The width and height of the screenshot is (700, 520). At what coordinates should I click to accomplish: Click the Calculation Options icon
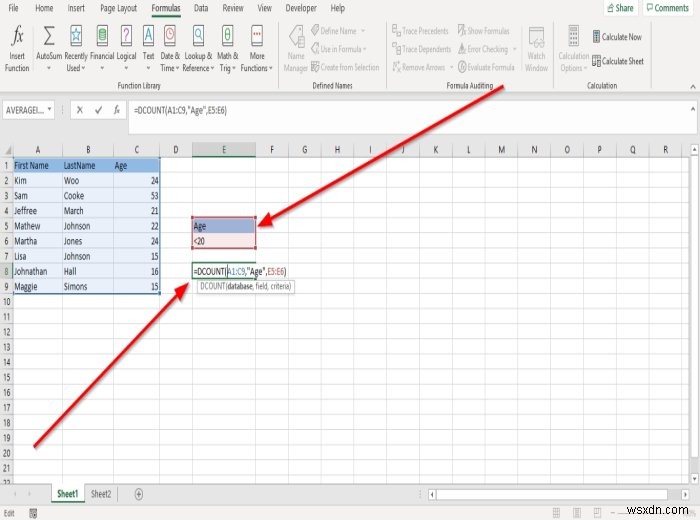point(573,36)
